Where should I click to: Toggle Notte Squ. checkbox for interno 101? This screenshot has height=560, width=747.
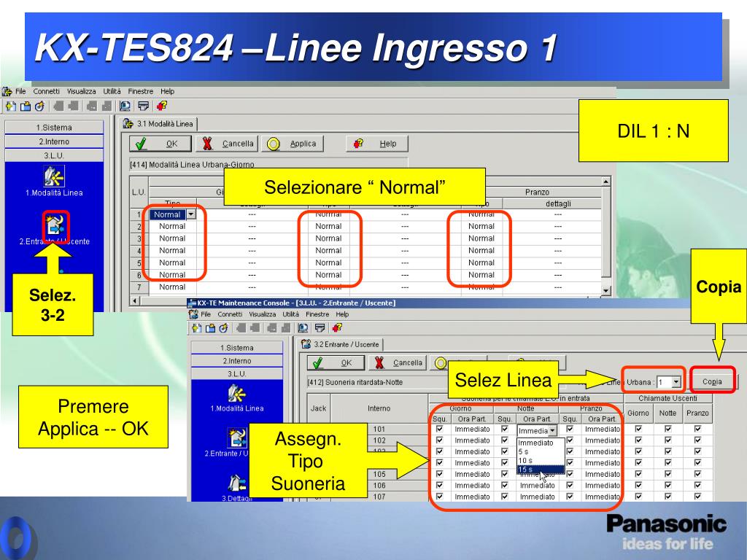tap(505, 429)
